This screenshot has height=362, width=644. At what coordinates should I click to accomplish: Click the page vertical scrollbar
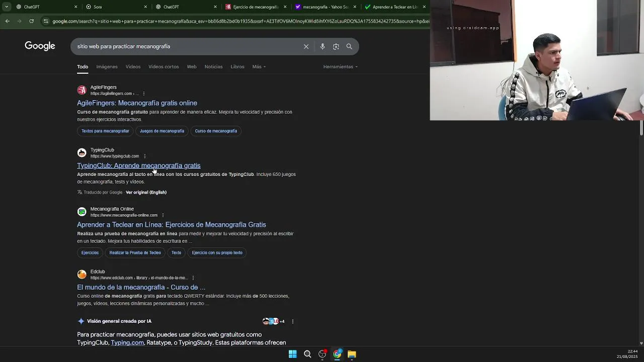click(x=641, y=128)
